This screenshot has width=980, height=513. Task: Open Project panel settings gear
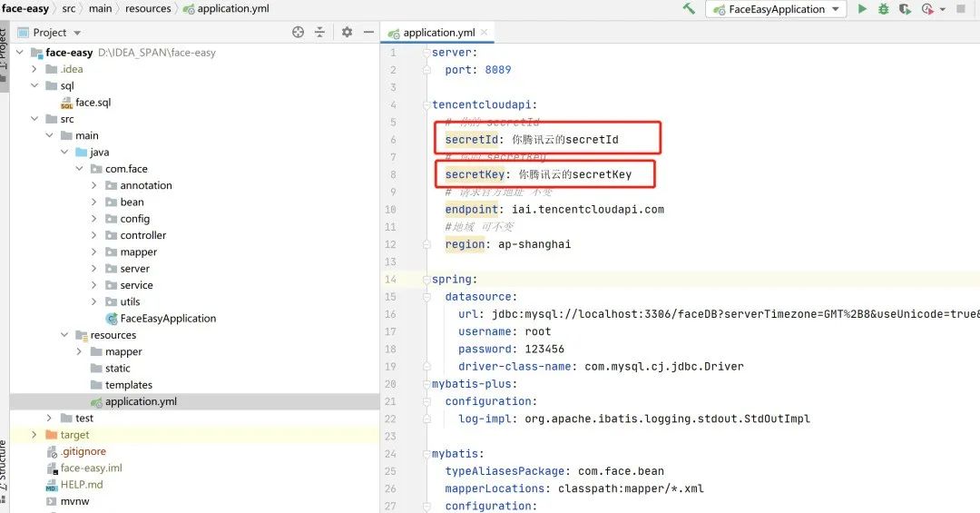tap(347, 32)
